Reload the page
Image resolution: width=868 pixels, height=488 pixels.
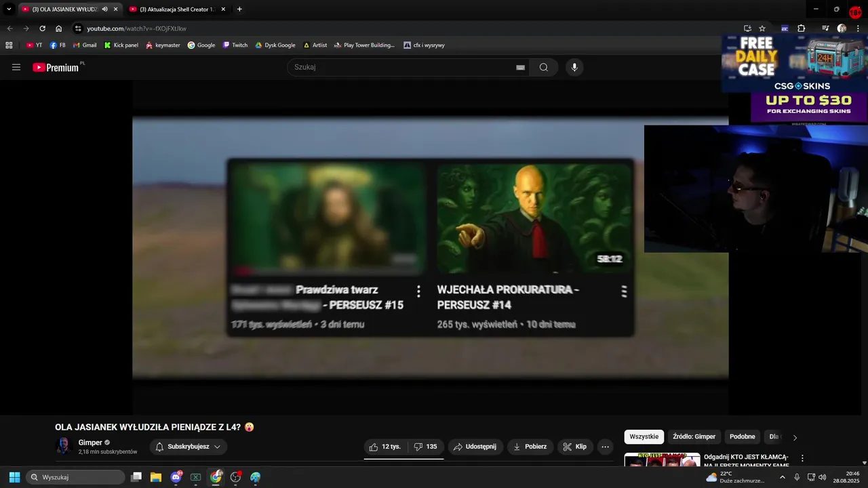[x=42, y=28]
